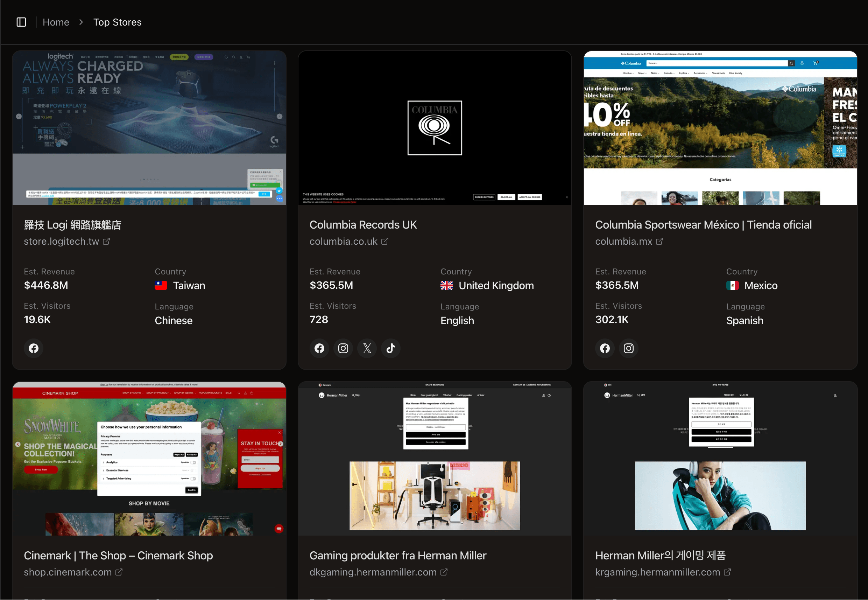This screenshot has height=600, width=868.
Task: Open Instagram icon on Columbia Records UK card
Action: [343, 348]
